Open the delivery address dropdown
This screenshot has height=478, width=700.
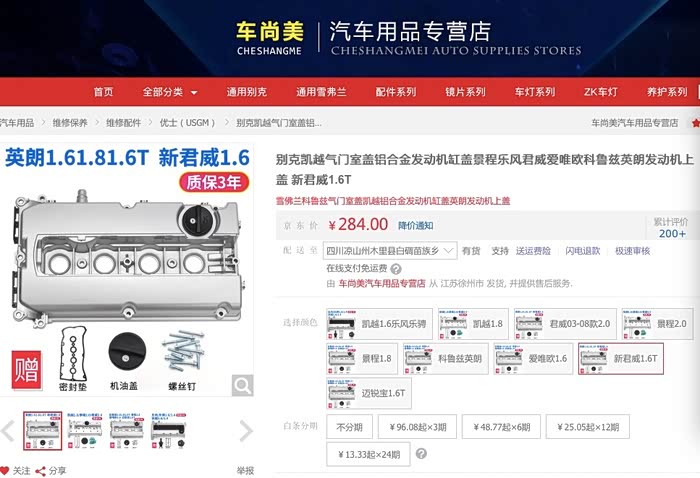click(390, 251)
